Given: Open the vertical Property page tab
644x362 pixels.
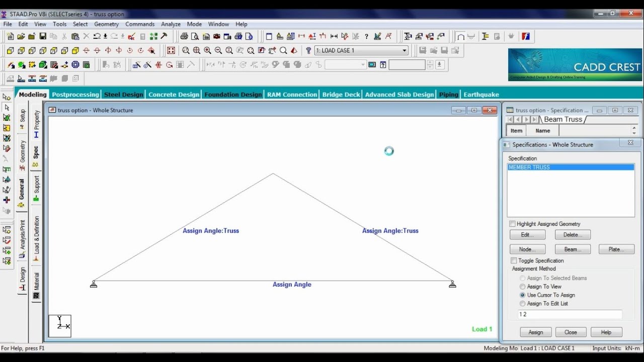Looking at the screenshot, I should 36,125.
